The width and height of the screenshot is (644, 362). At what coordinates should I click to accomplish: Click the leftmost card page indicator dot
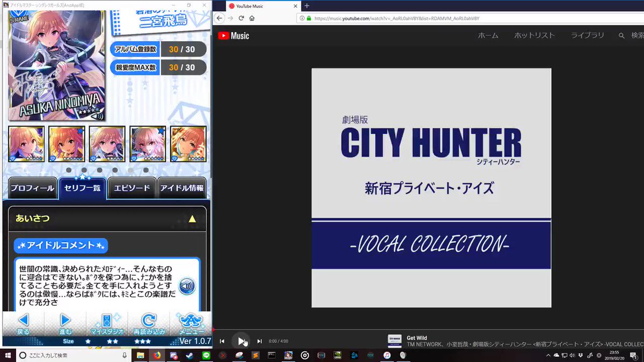(69, 170)
